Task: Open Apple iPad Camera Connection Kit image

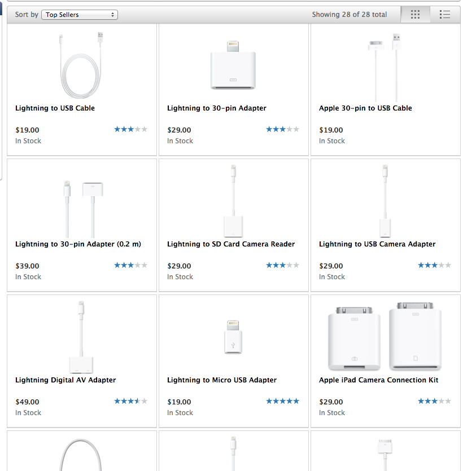Action: click(385, 336)
